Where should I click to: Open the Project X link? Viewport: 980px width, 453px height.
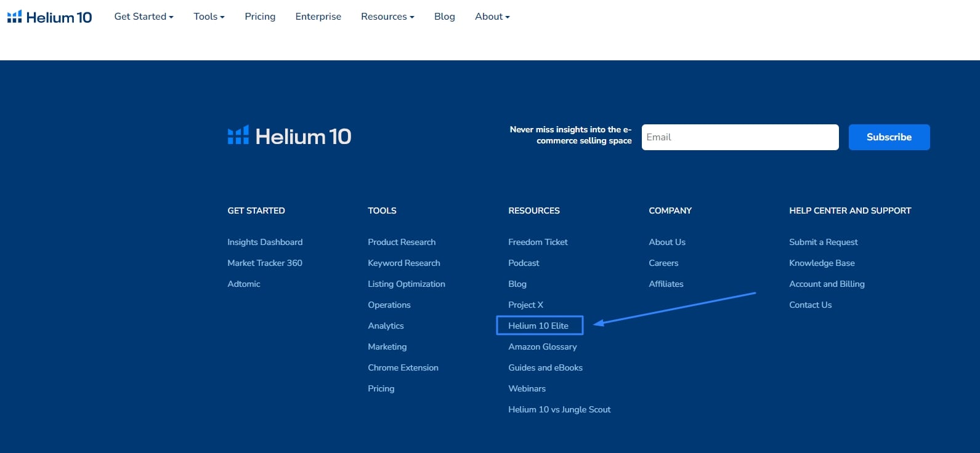pyautogui.click(x=525, y=305)
